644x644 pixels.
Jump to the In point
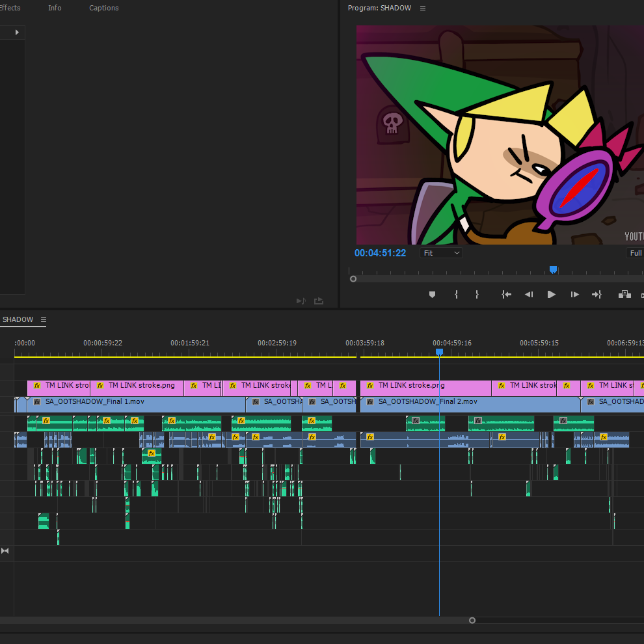coord(506,295)
